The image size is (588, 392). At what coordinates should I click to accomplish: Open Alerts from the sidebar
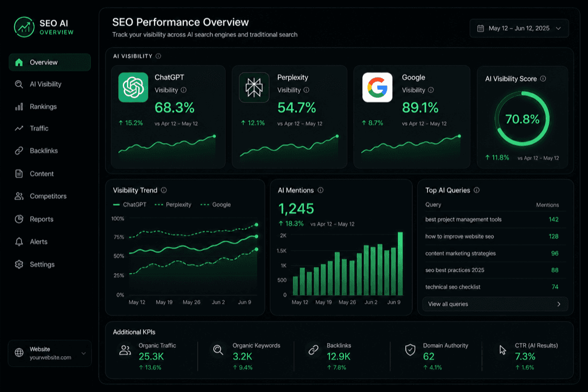point(49,241)
